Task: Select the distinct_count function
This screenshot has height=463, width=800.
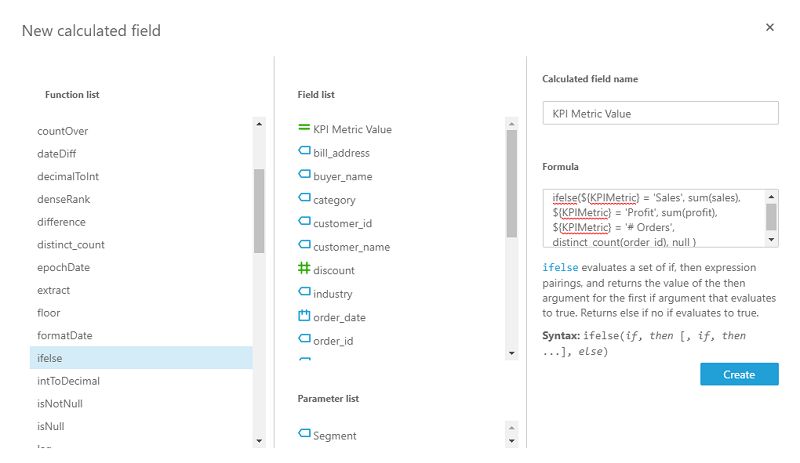Action: click(71, 244)
